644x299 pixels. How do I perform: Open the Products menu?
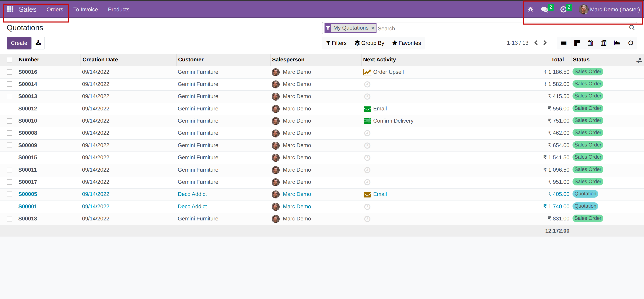pos(118,9)
